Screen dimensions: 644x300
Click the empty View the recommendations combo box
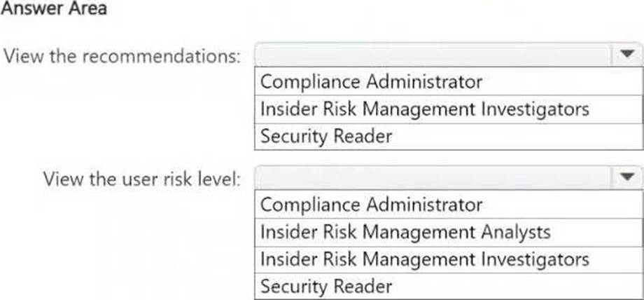(434, 55)
